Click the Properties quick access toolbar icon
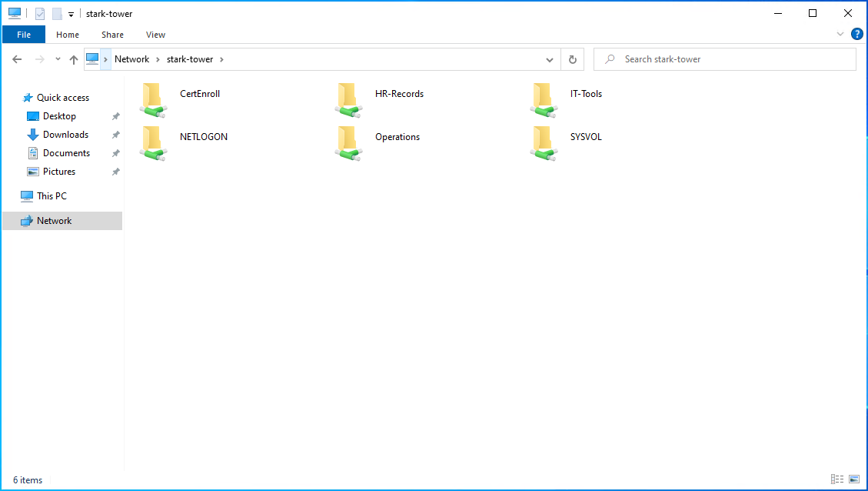 coord(40,14)
